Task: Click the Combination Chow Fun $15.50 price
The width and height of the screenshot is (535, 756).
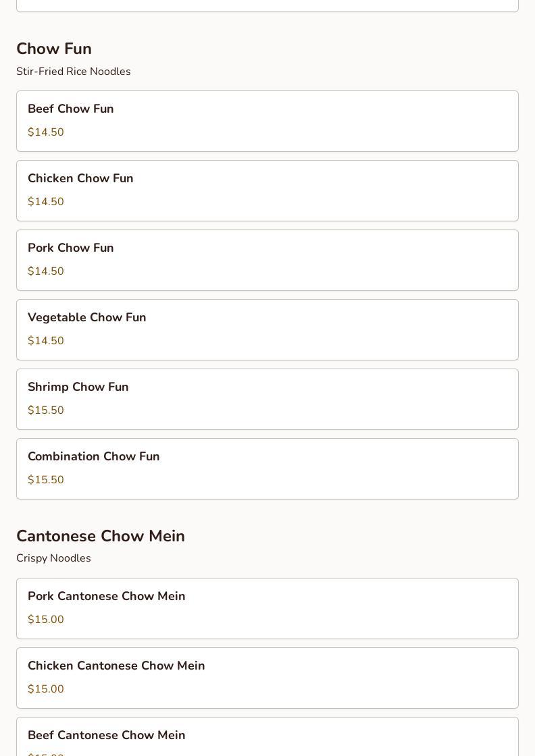Action: (x=46, y=480)
